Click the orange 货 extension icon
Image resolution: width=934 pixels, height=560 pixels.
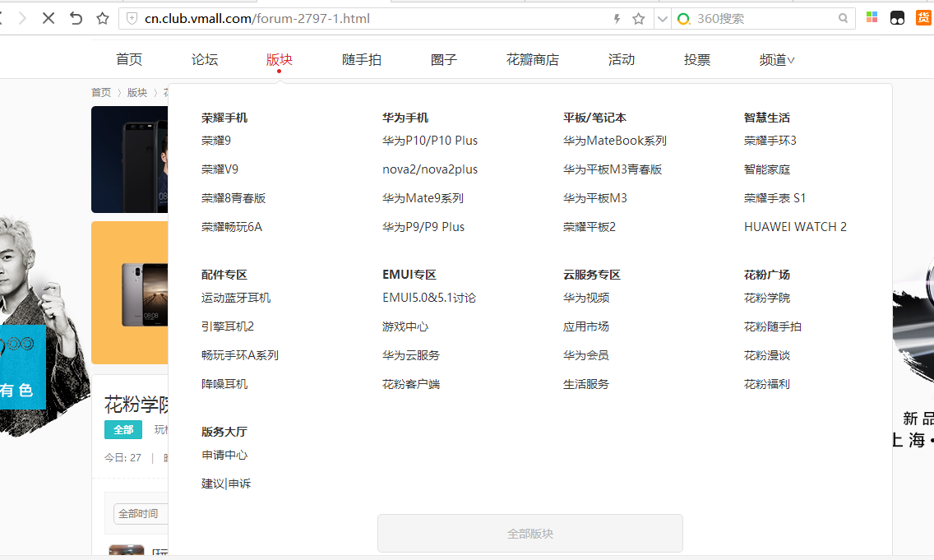coord(923,18)
